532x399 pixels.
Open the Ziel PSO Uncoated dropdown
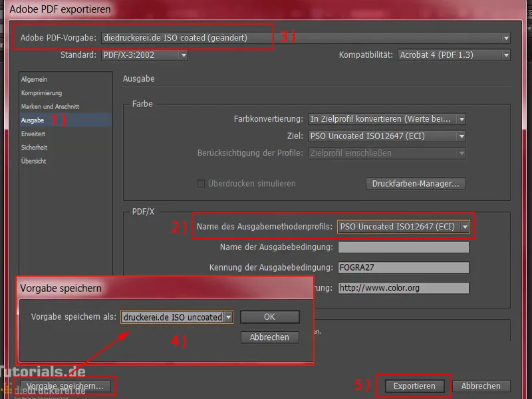(387, 136)
